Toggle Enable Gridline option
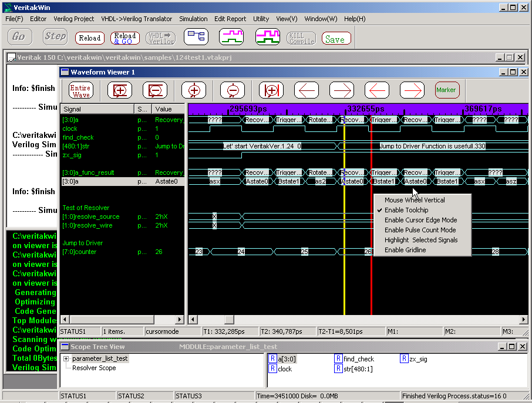This screenshot has width=532, height=403. [405, 250]
